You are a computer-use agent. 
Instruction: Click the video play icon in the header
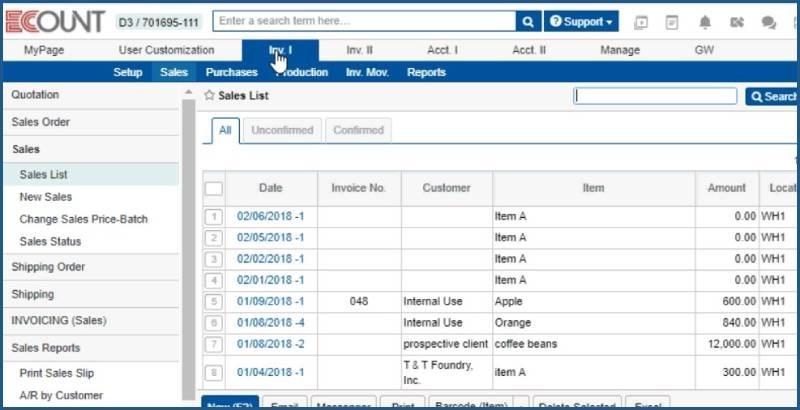pyautogui.click(x=641, y=22)
